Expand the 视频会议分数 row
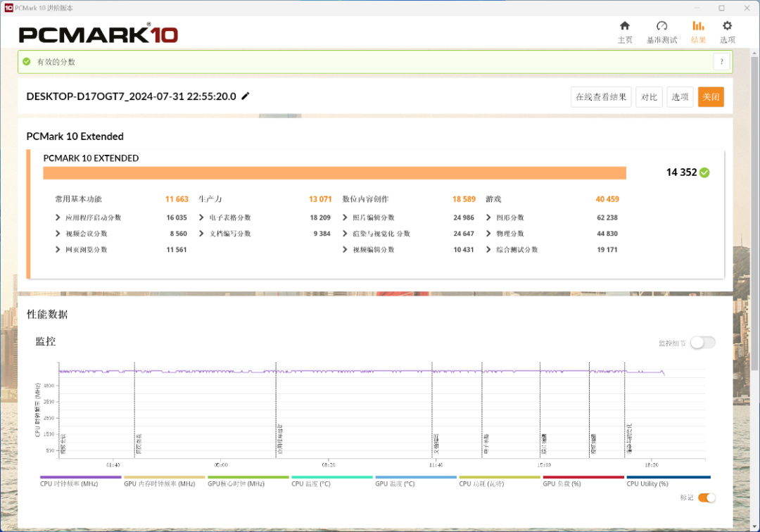Image resolution: width=760 pixels, height=532 pixels. point(58,234)
